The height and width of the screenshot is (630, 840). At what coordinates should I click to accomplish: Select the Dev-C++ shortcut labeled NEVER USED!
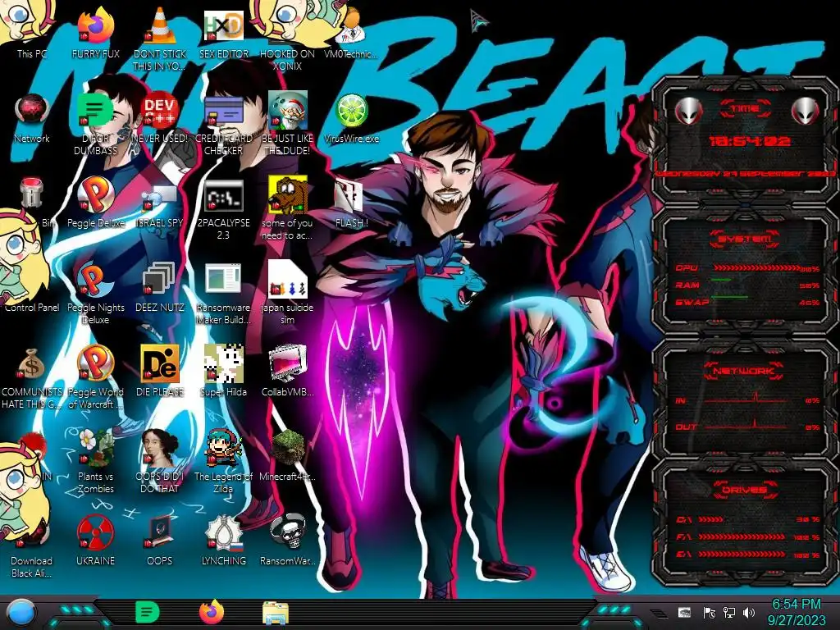click(160, 118)
